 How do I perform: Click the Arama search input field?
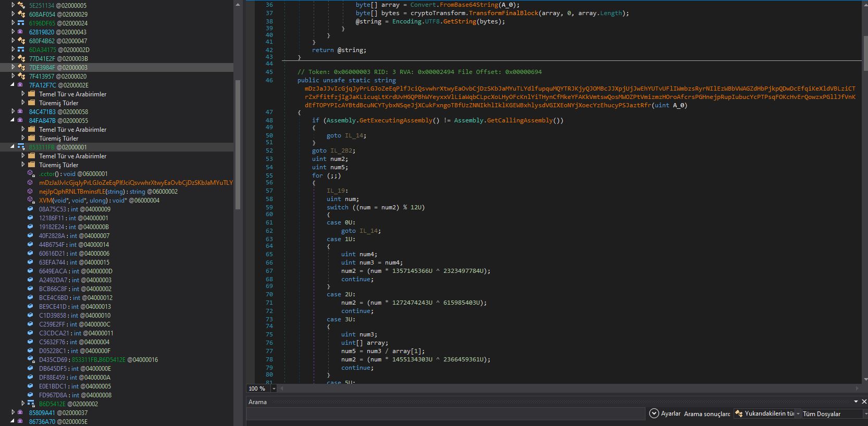click(445, 414)
